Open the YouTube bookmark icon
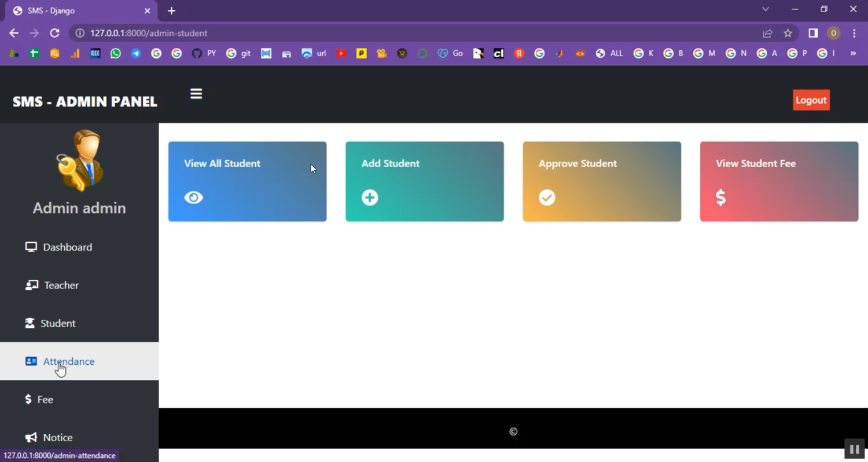868x462 pixels. (341, 53)
